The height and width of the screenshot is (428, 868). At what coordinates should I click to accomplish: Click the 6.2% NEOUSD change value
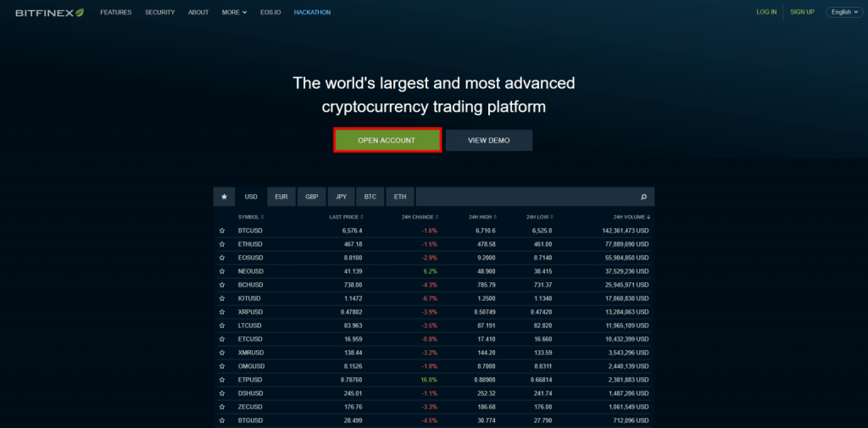point(431,271)
